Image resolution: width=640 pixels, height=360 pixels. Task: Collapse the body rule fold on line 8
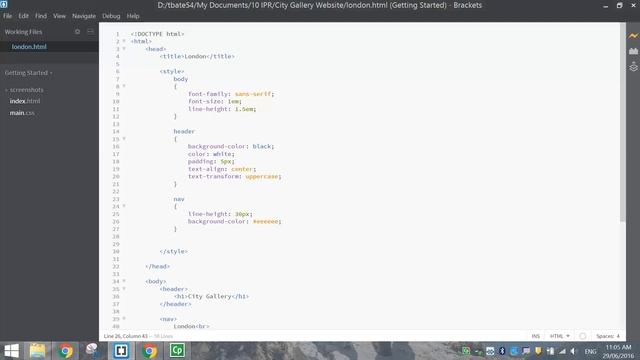coord(124,86)
